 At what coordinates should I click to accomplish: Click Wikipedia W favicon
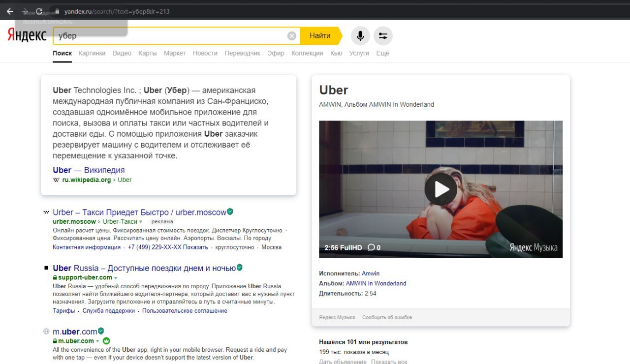56,180
